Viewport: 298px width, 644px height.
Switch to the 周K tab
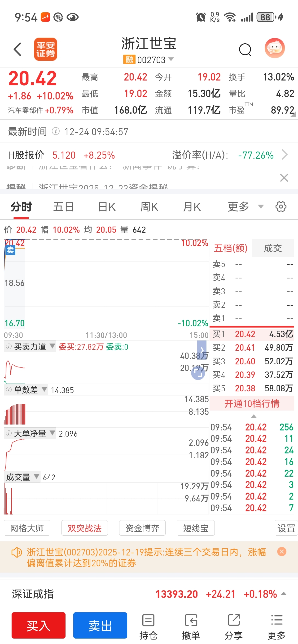click(149, 207)
